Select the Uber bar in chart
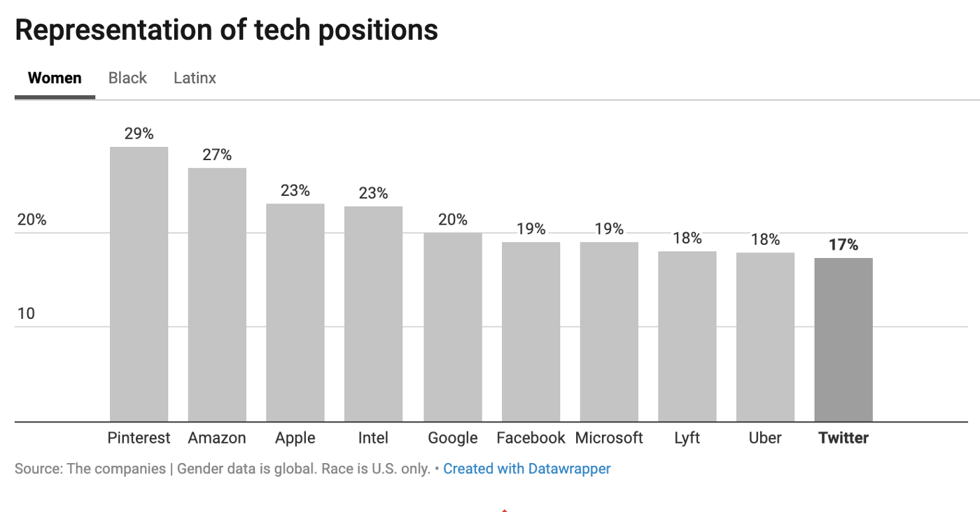The width and height of the screenshot is (980, 512). coord(765,336)
